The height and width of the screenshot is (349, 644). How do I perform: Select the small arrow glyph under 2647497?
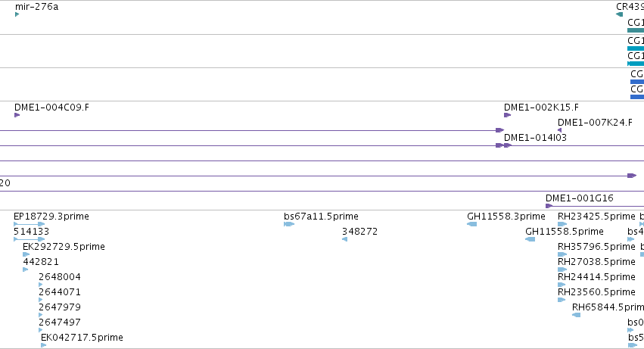41,330
